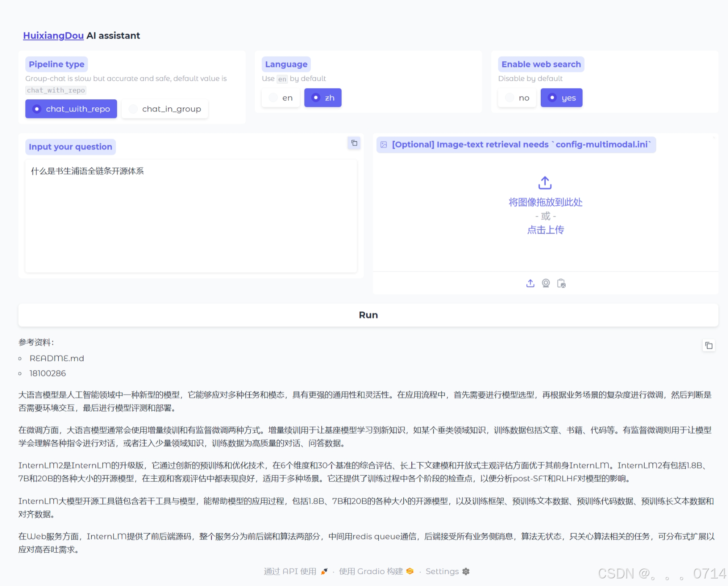Disable web search by selecting no
Image resolution: width=728 pixels, height=586 pixels.
pyautogui.click(x=517, y=98)
